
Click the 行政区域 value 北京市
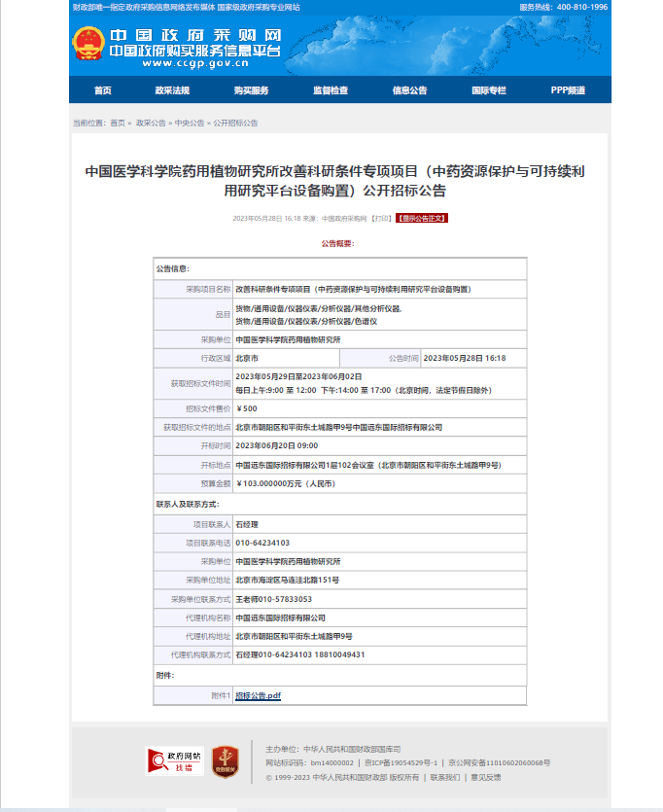coord(247,359)
